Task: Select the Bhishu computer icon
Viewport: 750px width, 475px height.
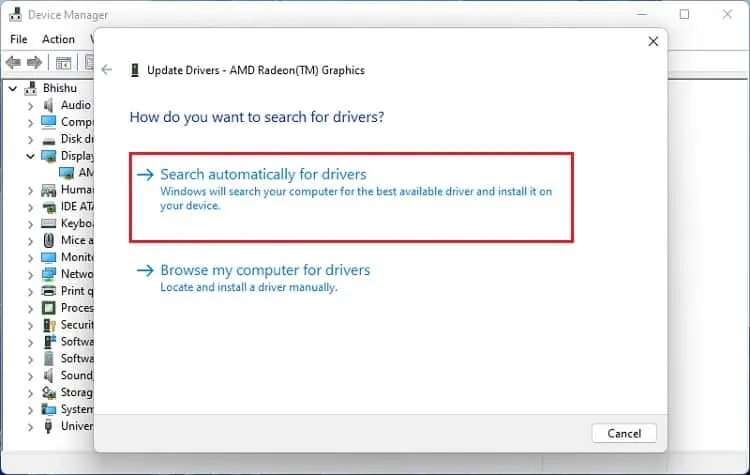Action: tap(31, 88)
